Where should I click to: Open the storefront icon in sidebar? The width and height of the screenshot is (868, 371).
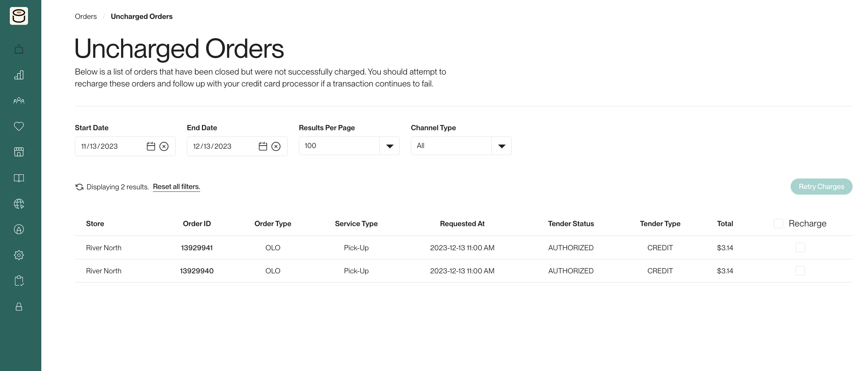[x=19, y=152]
